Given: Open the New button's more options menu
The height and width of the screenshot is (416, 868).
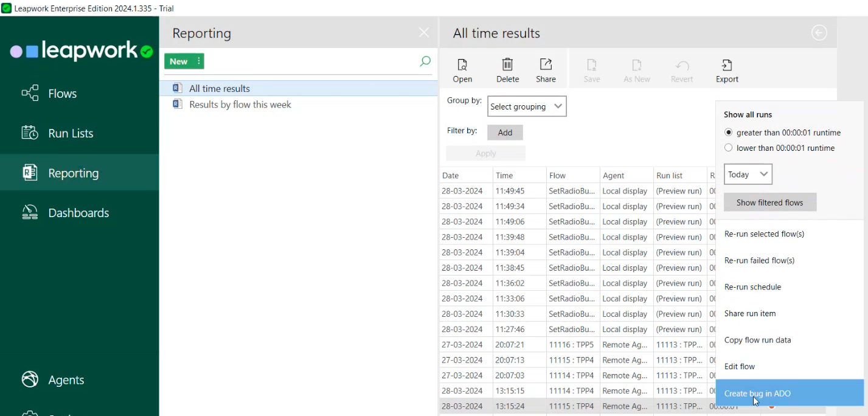Looking at the screenshot, I should [199, 61].
